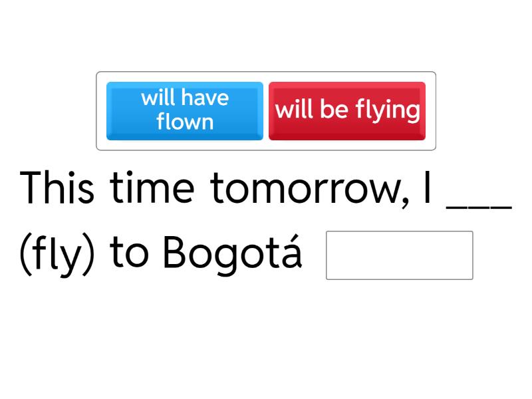
Task: Select the "will have flown" answer tile
Action: pos(185,110)
